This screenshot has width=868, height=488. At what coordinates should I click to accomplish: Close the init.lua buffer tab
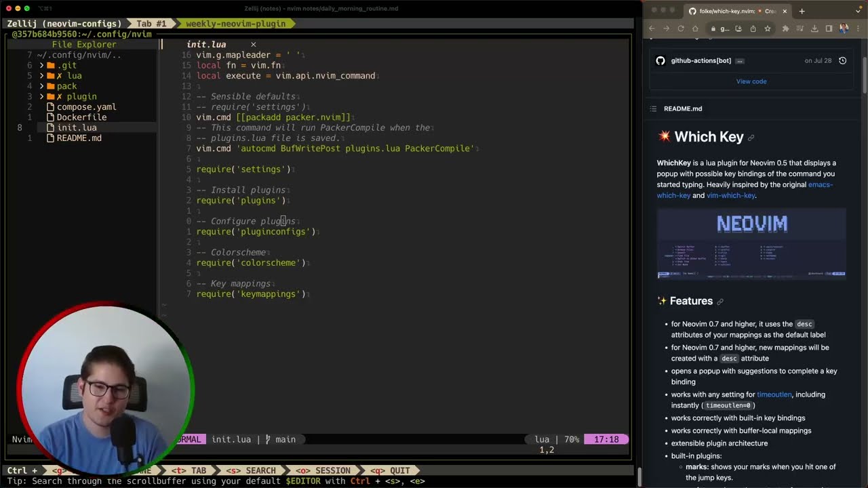click(253, 45)
